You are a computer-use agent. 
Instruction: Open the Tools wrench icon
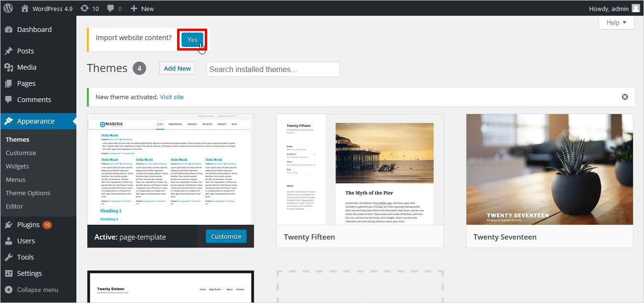click(x=9, y=257)
